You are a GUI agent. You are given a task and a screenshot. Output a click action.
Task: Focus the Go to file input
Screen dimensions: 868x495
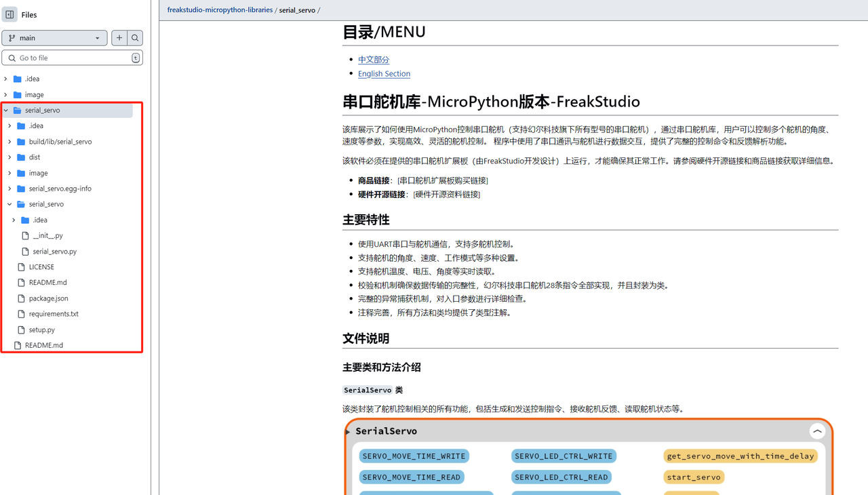click(73, 58)
